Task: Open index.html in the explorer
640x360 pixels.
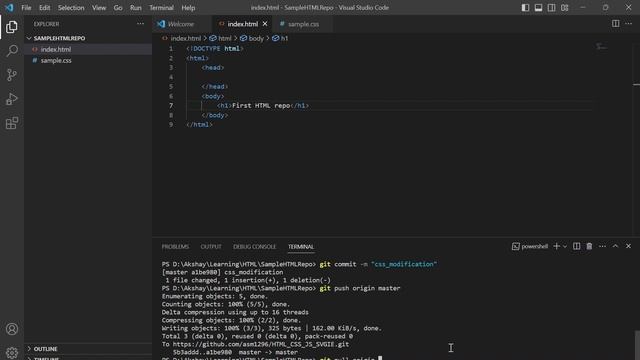Action: point(88,49)
